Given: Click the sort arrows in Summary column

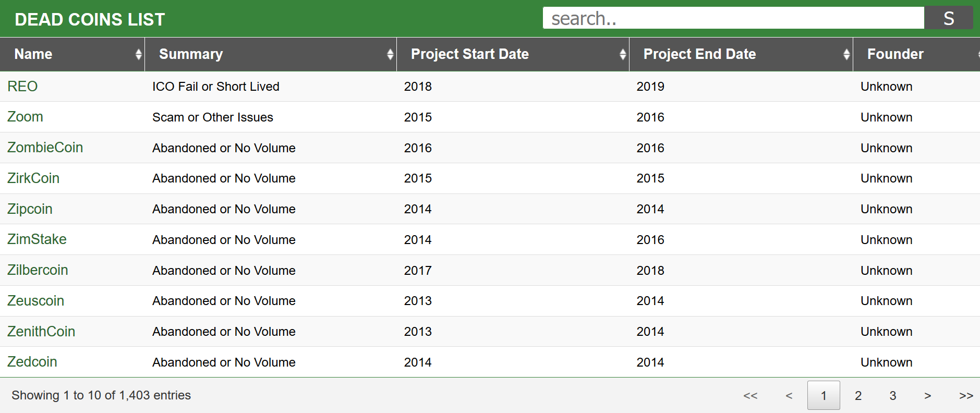Looking at the screenshot, I should coord(390,54).
